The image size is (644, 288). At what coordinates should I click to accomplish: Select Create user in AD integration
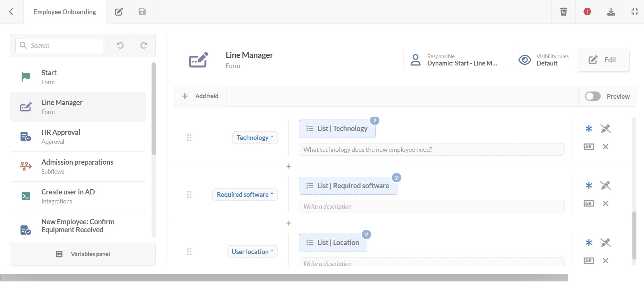pyautogui.click(x=78, y=196)
